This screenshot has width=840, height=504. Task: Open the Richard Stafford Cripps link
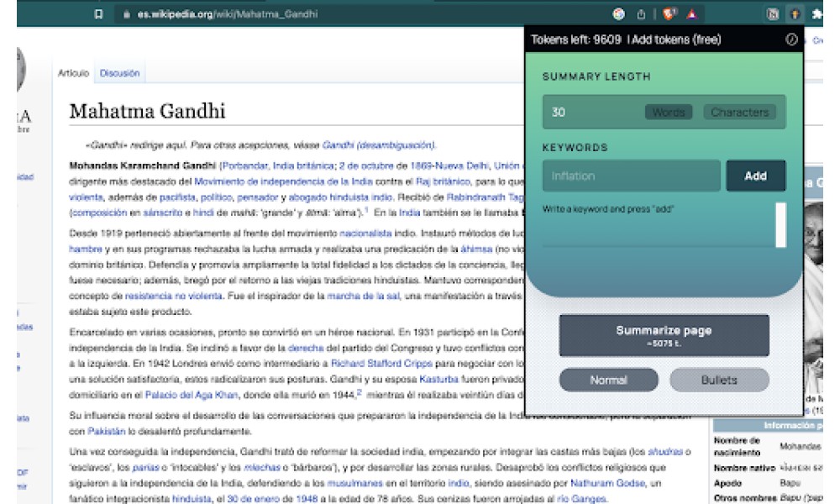(x=381, y=364)
